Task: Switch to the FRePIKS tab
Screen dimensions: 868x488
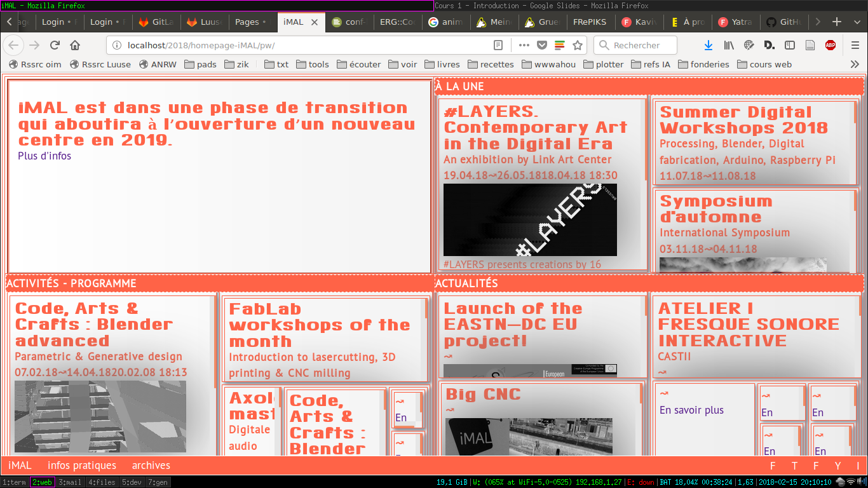Action: tap(589, 22)
